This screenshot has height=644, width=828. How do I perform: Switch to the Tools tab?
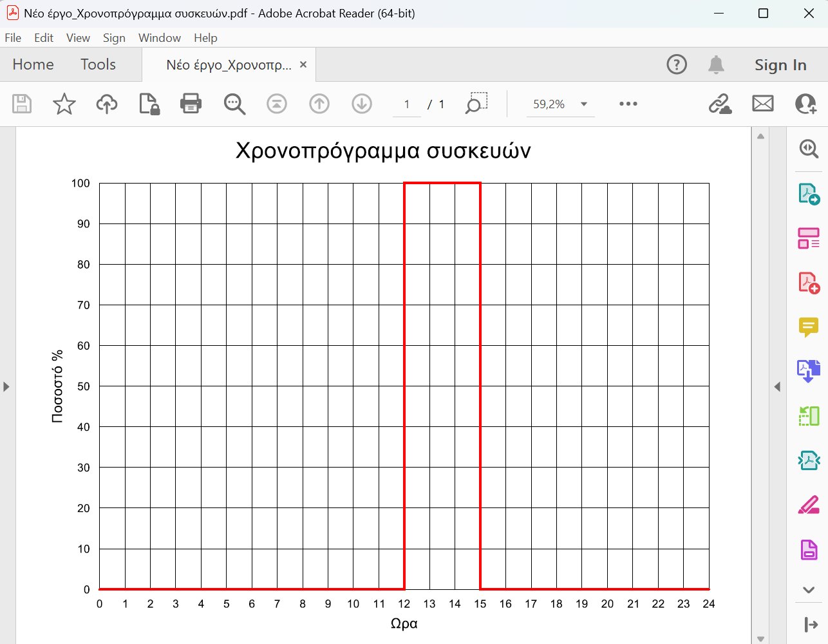pos(98,64)
